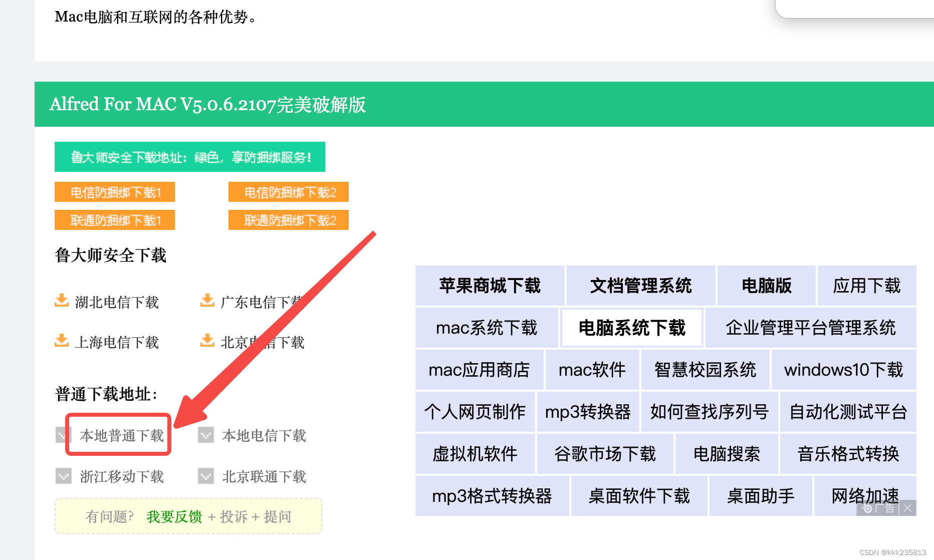
Task: Open 上海电信下载 link
Action: pyautogui.click(x=117, y=342)
